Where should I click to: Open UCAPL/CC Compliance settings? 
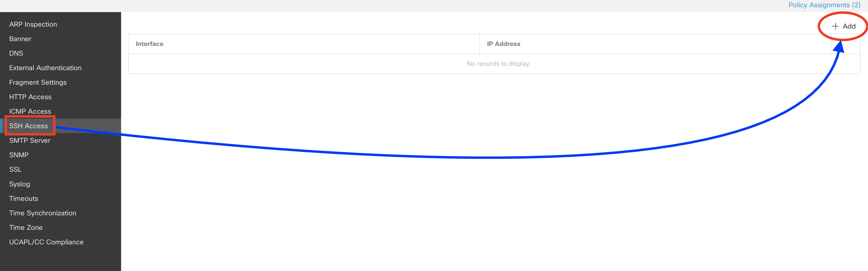[x=46, y=242]
